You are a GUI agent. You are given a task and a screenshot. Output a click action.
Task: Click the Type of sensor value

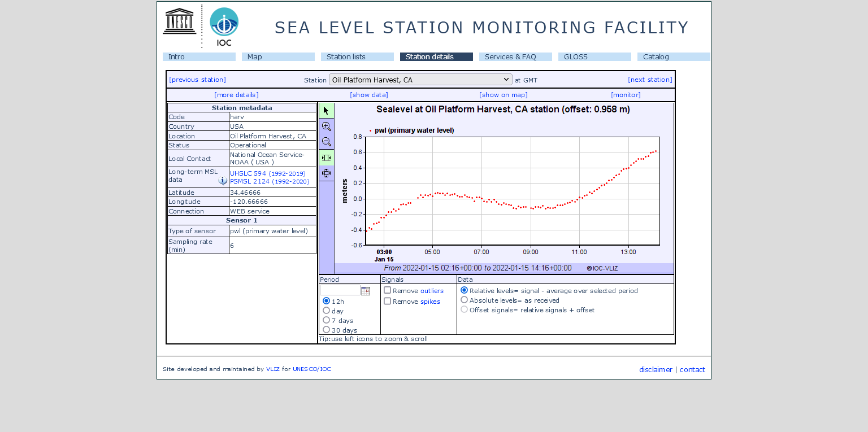pos(269,231)
